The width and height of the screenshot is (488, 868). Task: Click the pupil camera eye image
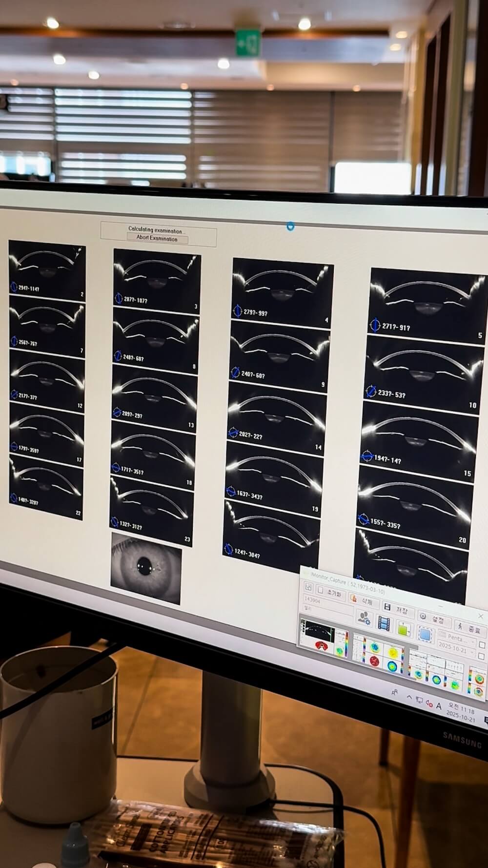(146, 568)
